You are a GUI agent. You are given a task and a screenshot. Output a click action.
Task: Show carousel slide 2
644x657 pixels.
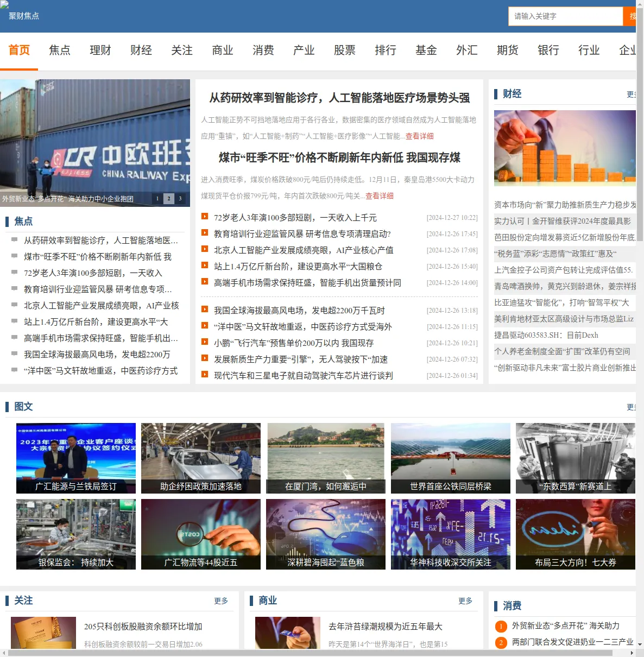coord(169,199)
